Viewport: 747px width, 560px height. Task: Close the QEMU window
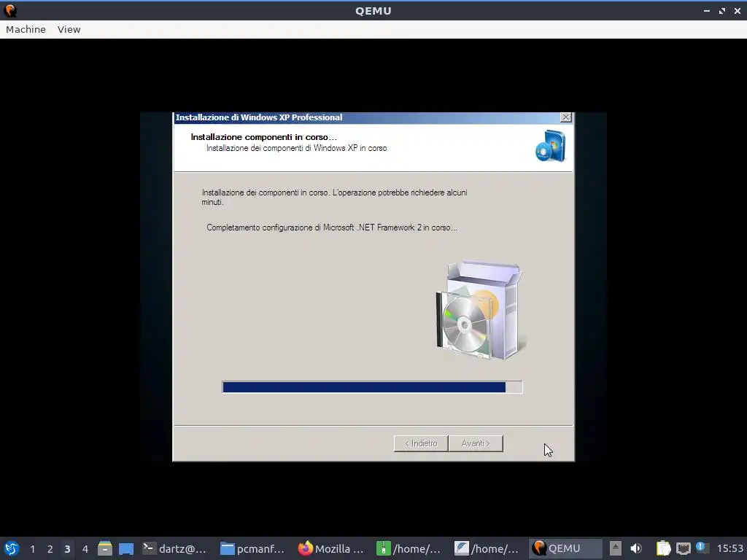(x=737, y=10)
